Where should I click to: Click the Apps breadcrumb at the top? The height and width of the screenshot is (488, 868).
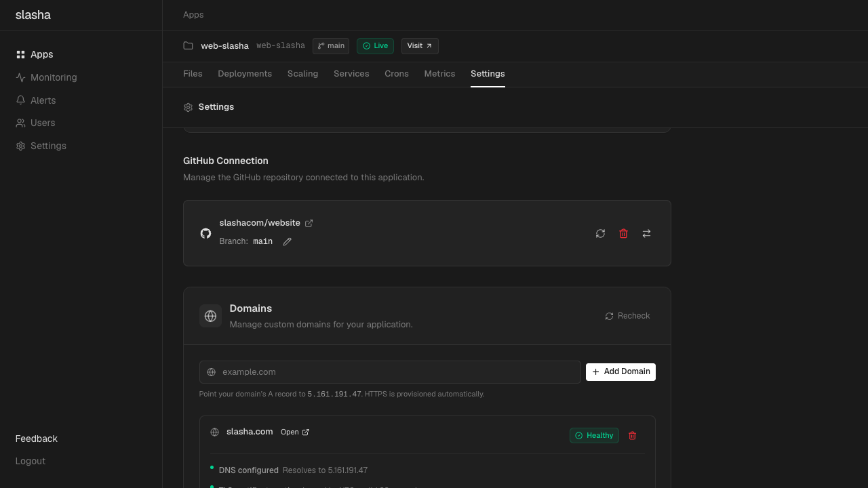(193, 15)
